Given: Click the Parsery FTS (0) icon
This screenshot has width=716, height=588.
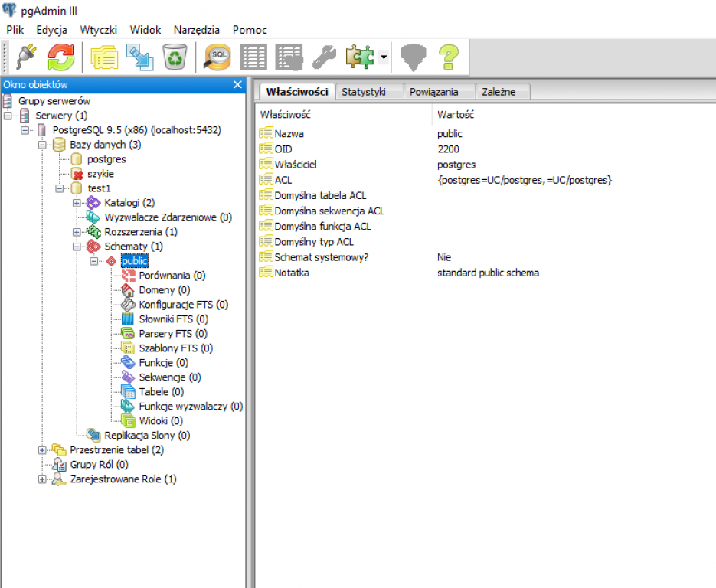Looking at the screenshot, I should (129, 334).
